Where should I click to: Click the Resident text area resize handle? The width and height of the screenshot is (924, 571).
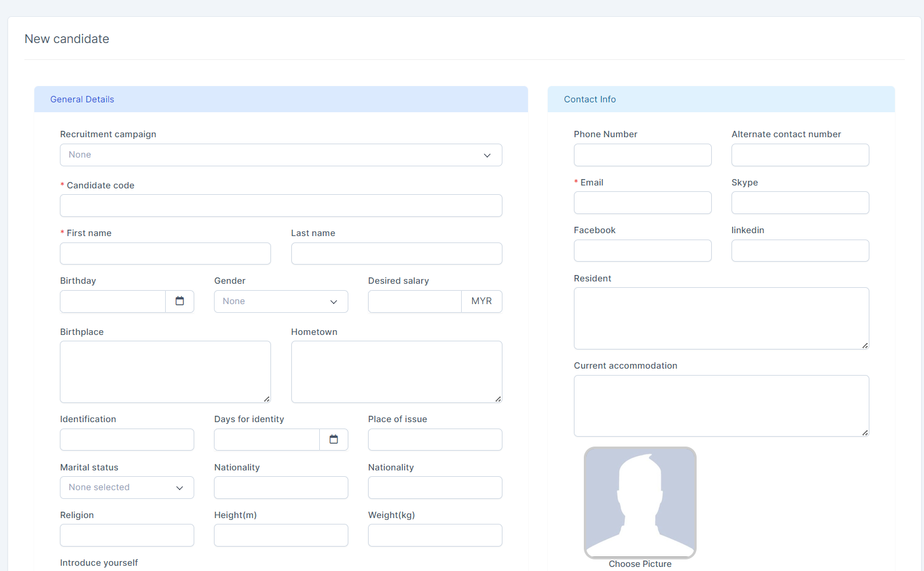[x=865, y=345]
